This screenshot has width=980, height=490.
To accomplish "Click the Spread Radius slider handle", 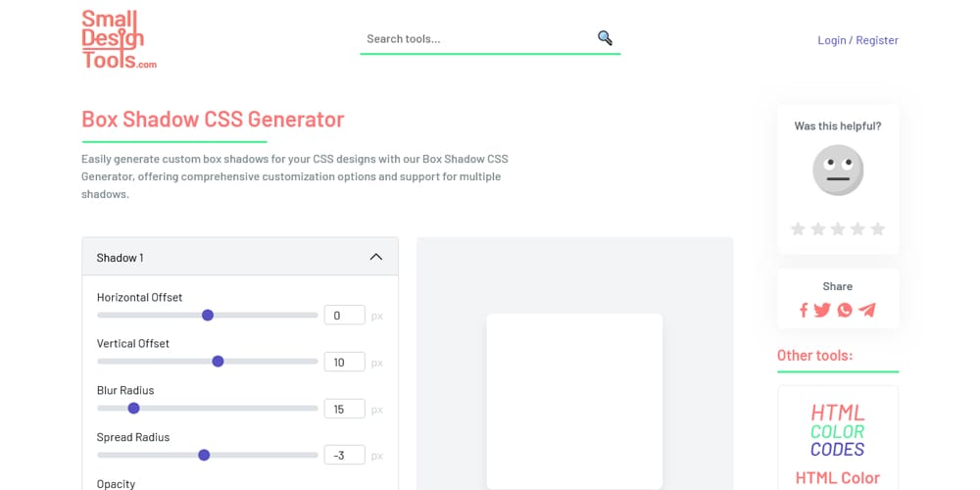I will click(204, 455).
